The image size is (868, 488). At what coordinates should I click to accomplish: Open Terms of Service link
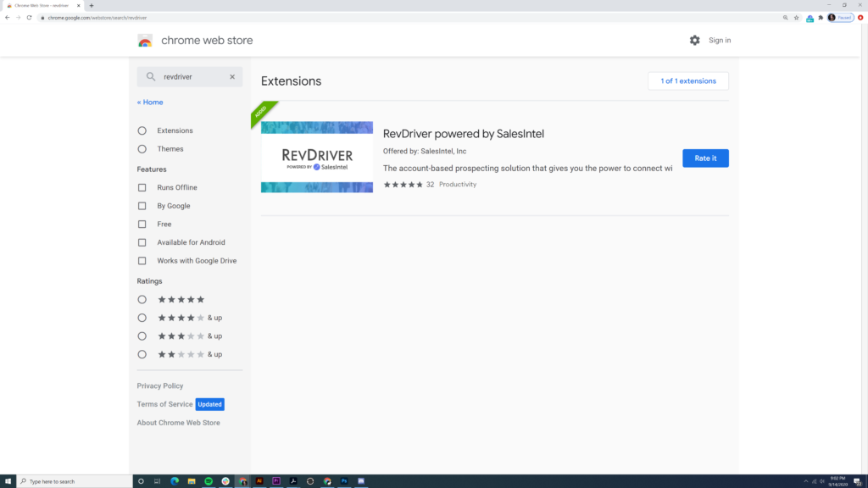coord(165,404)
